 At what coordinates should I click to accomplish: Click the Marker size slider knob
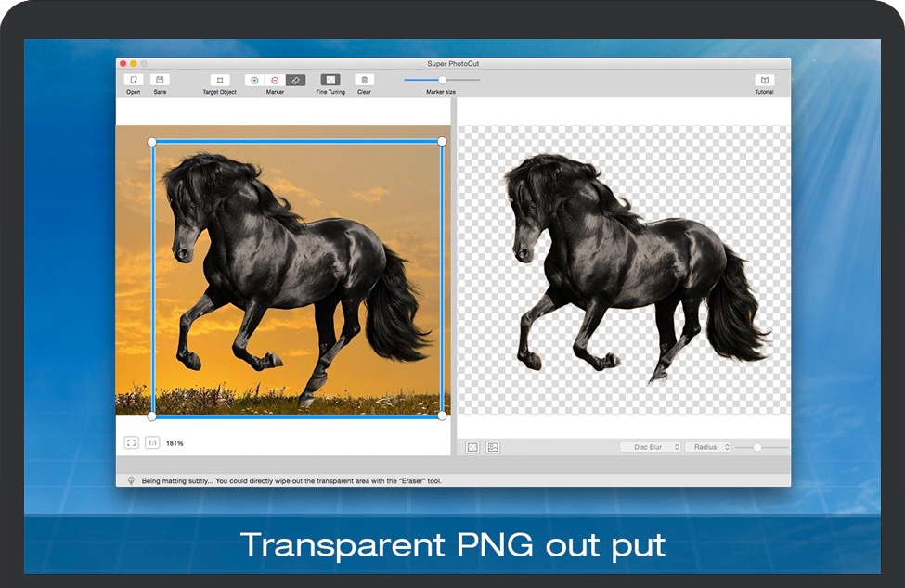442,80
